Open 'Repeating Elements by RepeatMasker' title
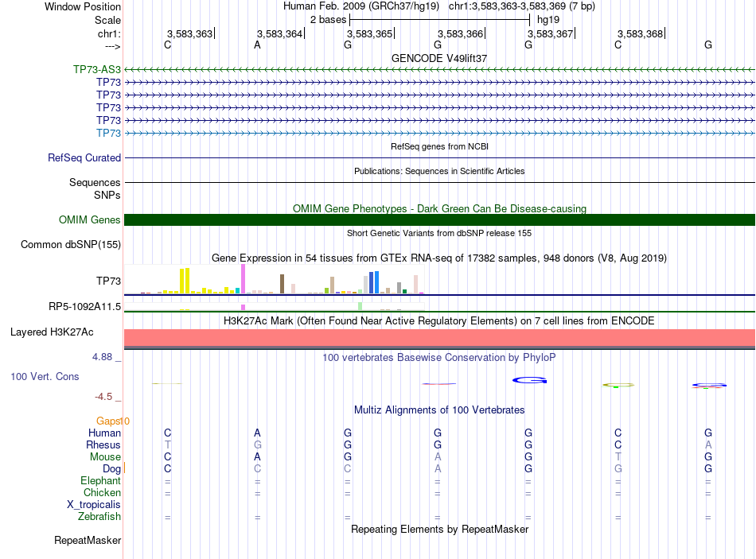Screen dimensions: 756x559 439,529
